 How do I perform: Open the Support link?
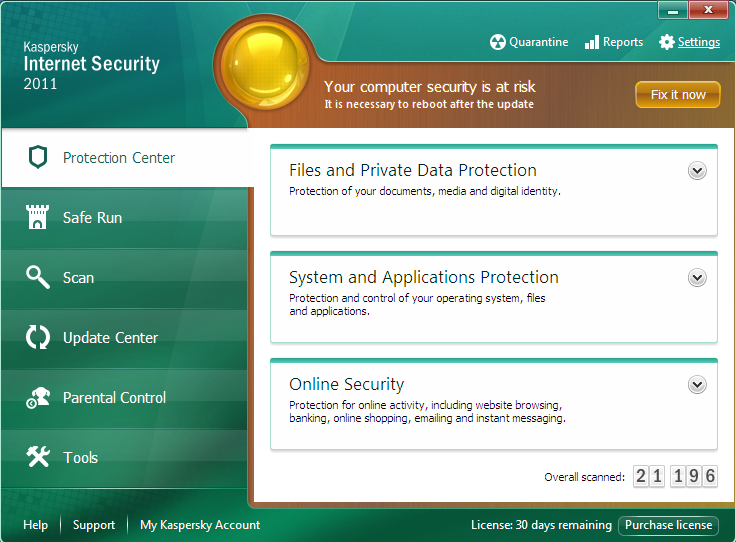(94, 525)
